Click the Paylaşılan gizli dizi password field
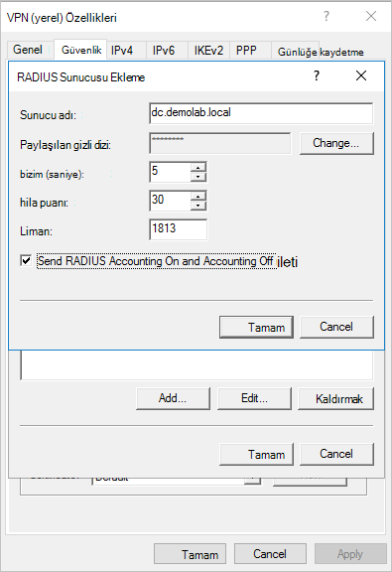Viewport: 392px width, 572px height. [220, 143]
